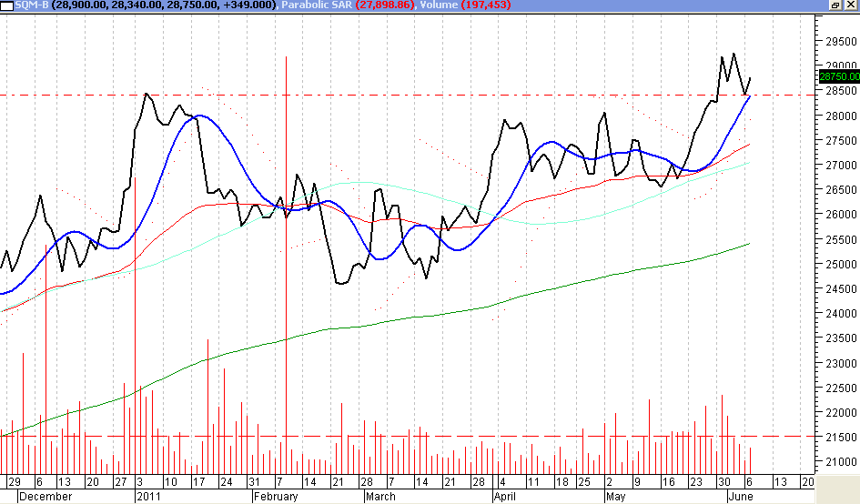Click the 22000 price axis label
Viewport: 860px width, 504px height.
[841, 412]
